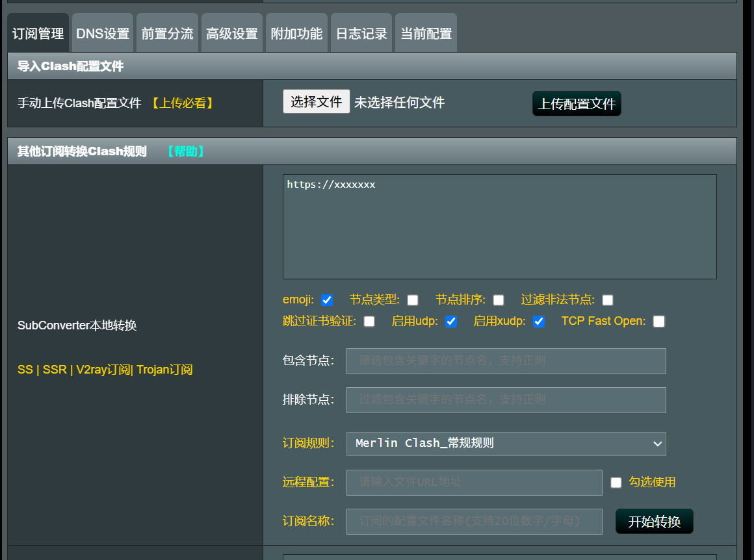Image resolution: width=754 pixels, height=560 pixels.
Task: Disable the emoji checkbox
Action: pyautogui.click(x=327, y=300)
